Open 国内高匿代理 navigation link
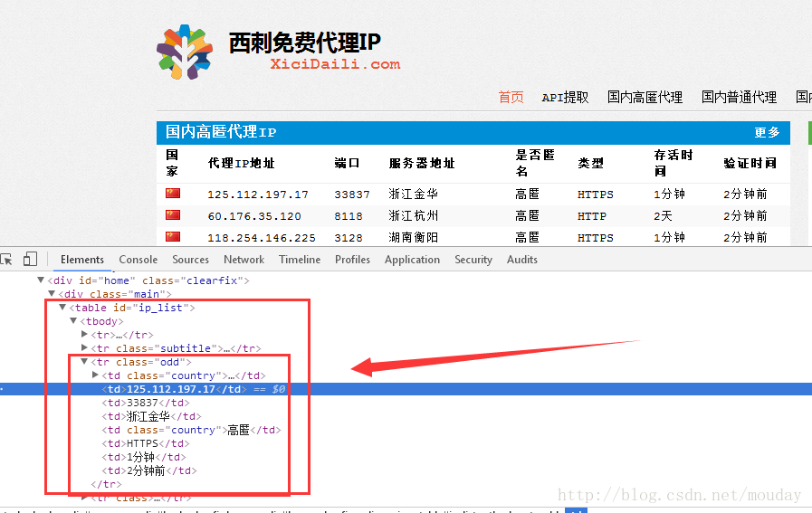Screen dimensions: 812x513 [x=645, y=97]
